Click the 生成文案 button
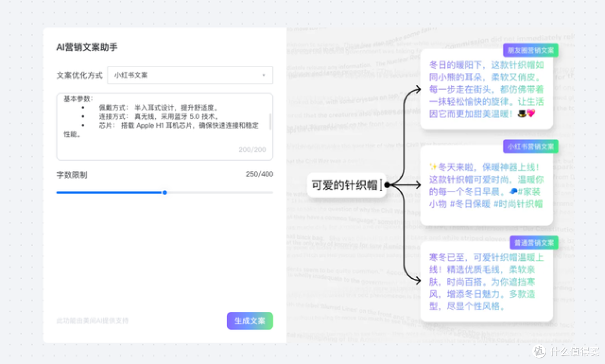Viewport: 605px width, 364px height. pyautogui.click(x=250, y=321)
